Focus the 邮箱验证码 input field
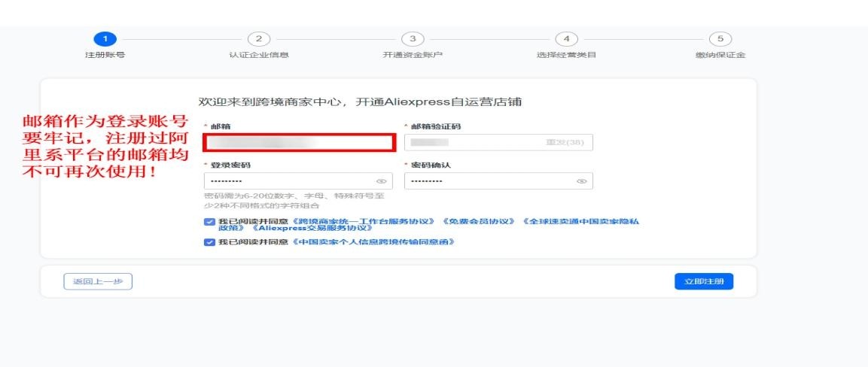 point(498,143)
